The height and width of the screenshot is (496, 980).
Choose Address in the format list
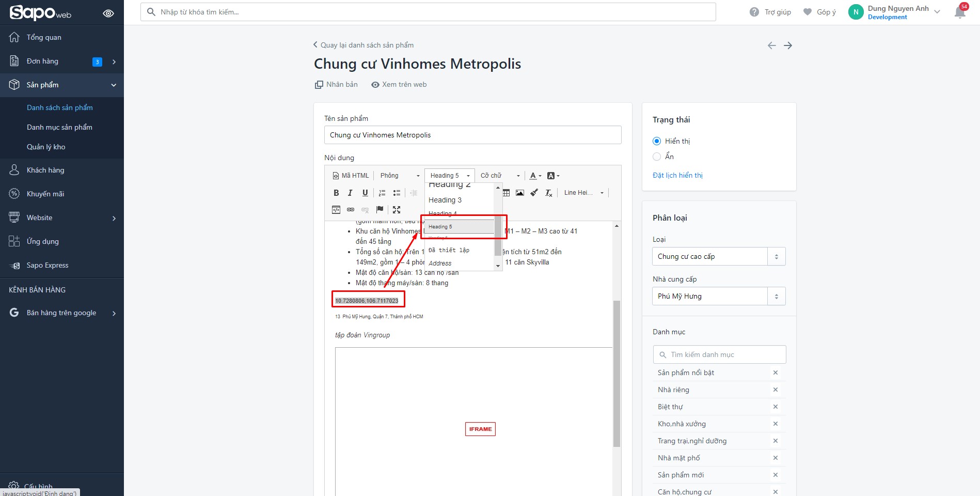440,263
